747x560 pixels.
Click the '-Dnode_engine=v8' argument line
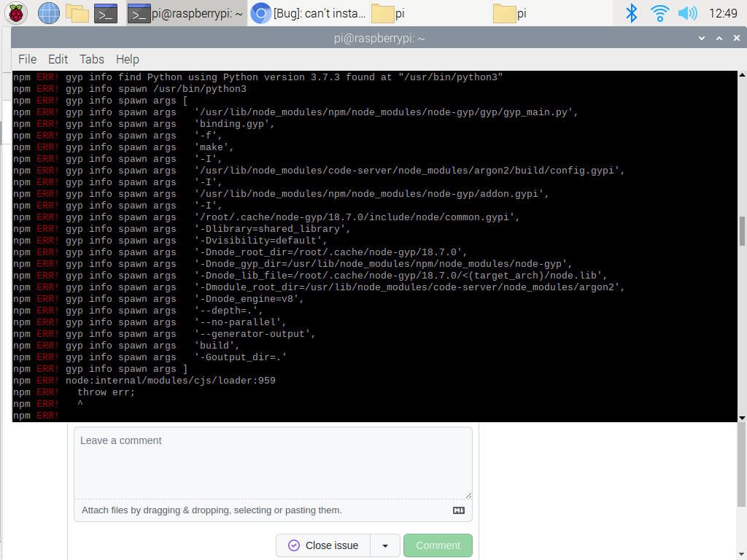point(249,298)
